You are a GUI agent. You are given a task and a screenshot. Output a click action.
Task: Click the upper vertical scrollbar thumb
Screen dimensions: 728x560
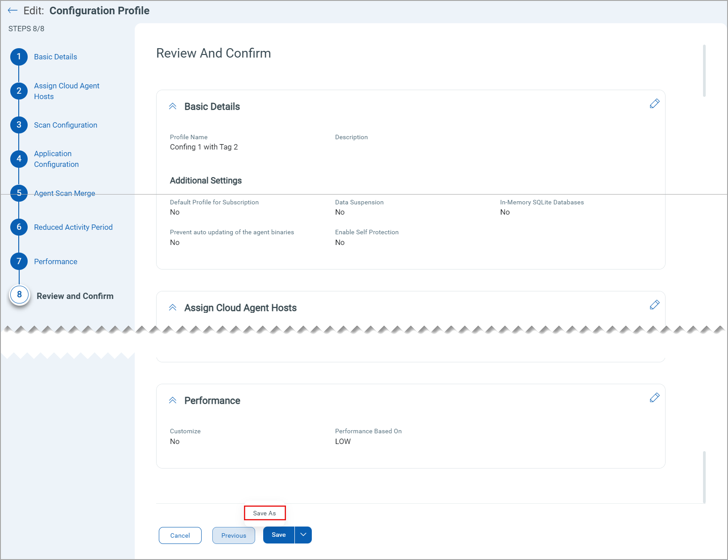tap(704, 71)
